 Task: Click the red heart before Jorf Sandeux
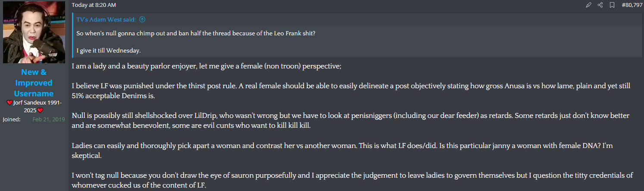coord(10,103)
